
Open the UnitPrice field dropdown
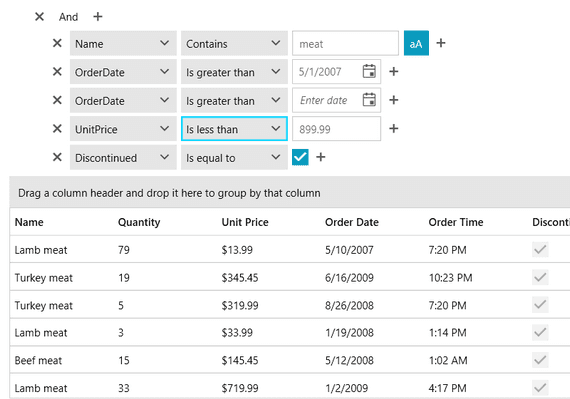click(123, 129)
